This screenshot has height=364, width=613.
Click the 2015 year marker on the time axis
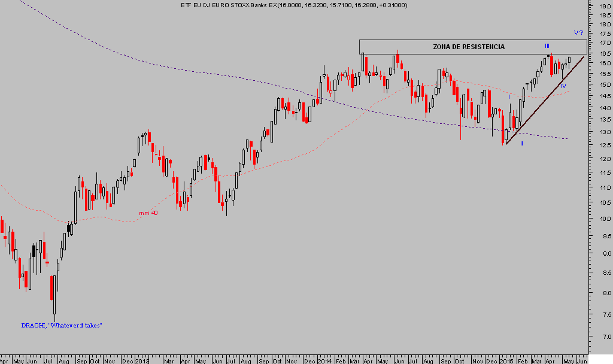tap(506, 361)
